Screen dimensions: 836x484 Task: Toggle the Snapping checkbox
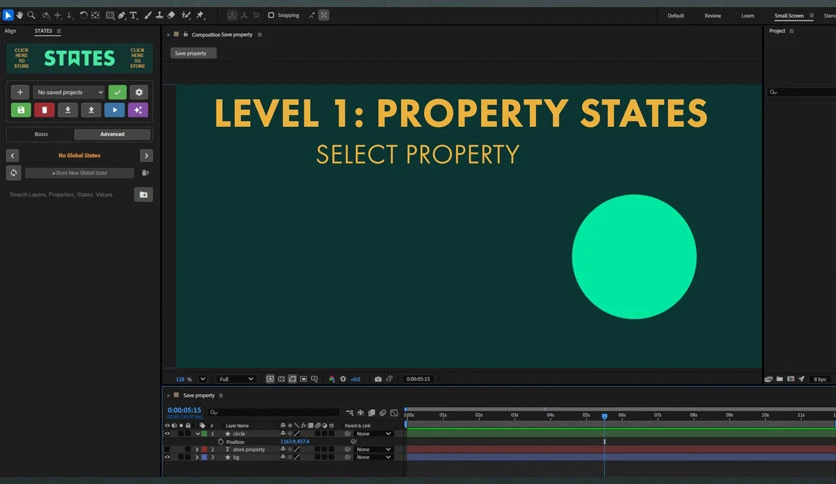271,15
